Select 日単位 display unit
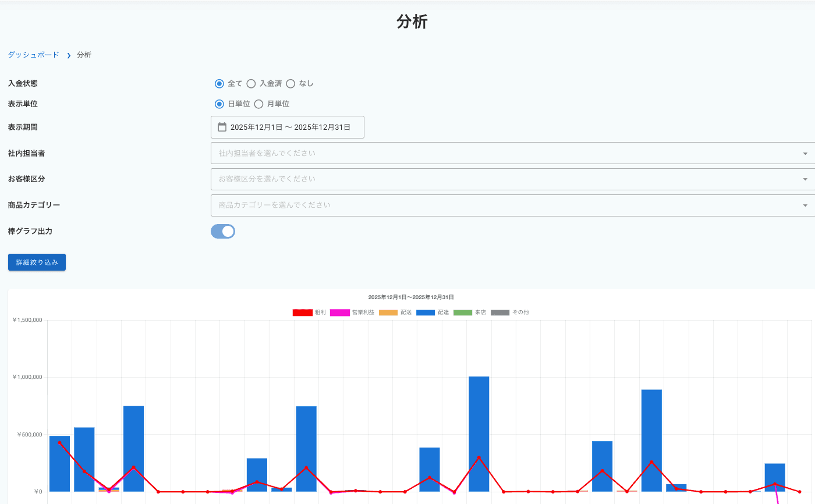This screenshot has height=504, width=815. (x=219, y=104)
